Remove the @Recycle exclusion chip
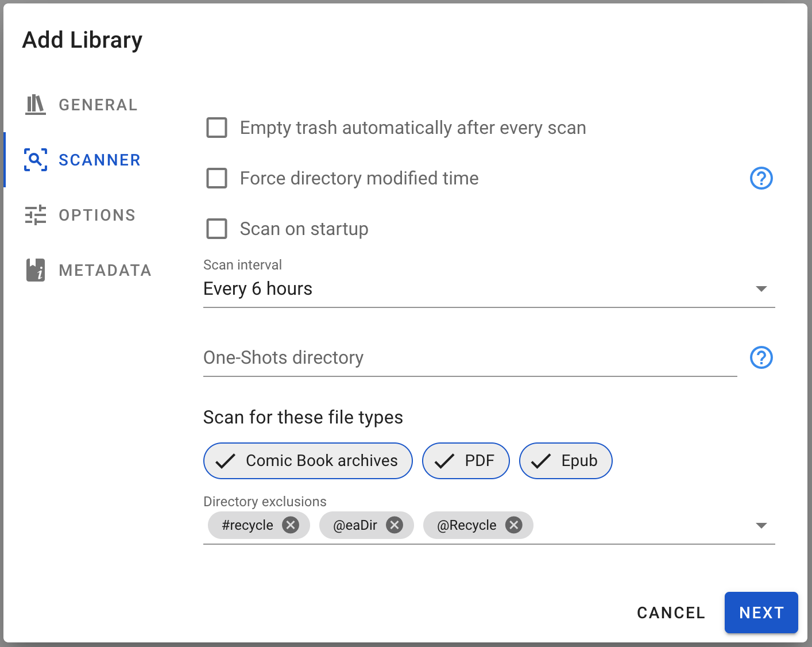Image resolution: width=812 pixels, height=647 pixels. pyautogui.click(x=514, y=525)
